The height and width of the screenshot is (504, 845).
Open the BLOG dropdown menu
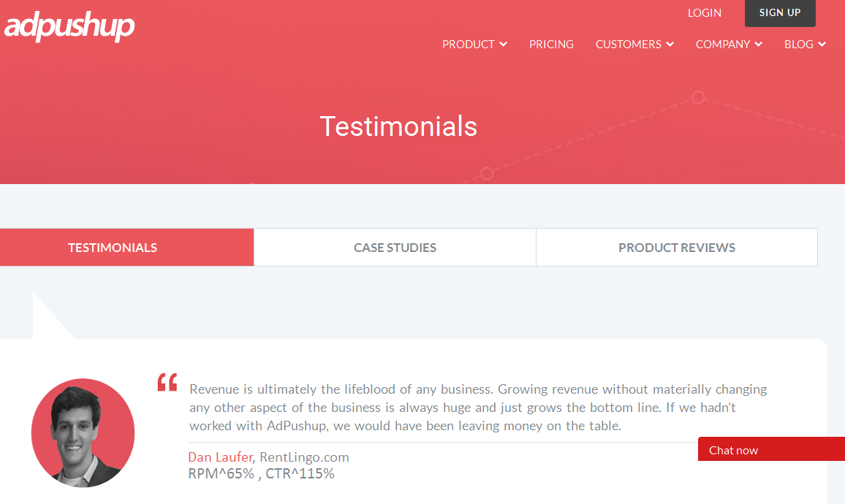click(x=805, y=45)
